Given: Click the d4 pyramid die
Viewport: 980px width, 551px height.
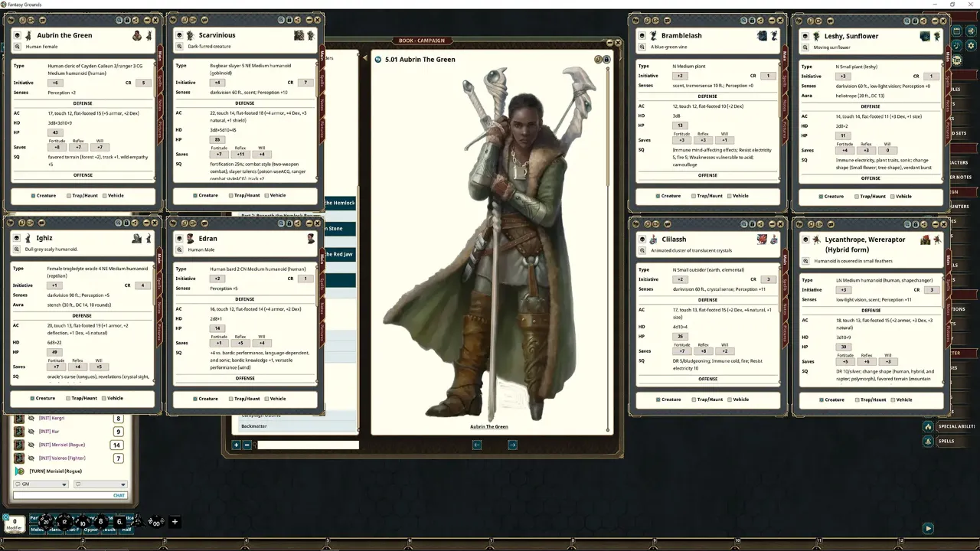Looking at the screenshot, I should coord(138,522).
